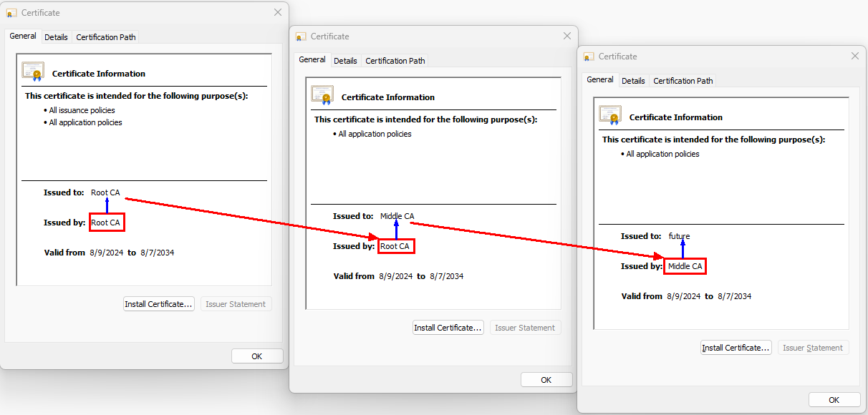
Task: Select the General tab in the Root CA window
Action: [23, 36]
